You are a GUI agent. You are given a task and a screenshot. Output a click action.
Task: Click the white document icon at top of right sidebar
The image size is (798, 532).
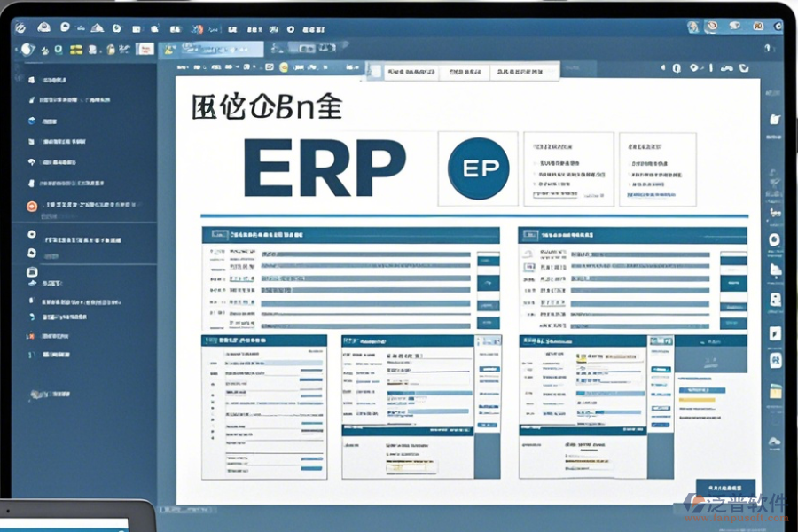click(775, 119)
